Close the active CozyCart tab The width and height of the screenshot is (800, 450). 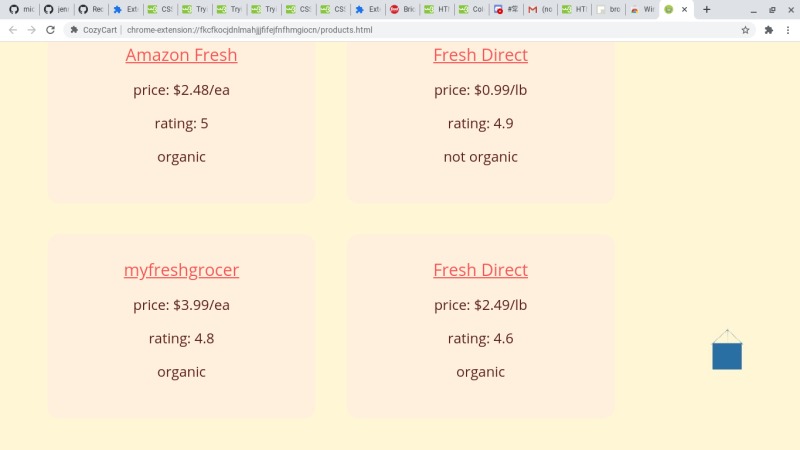pyautogui.click(x=685, y=9)
